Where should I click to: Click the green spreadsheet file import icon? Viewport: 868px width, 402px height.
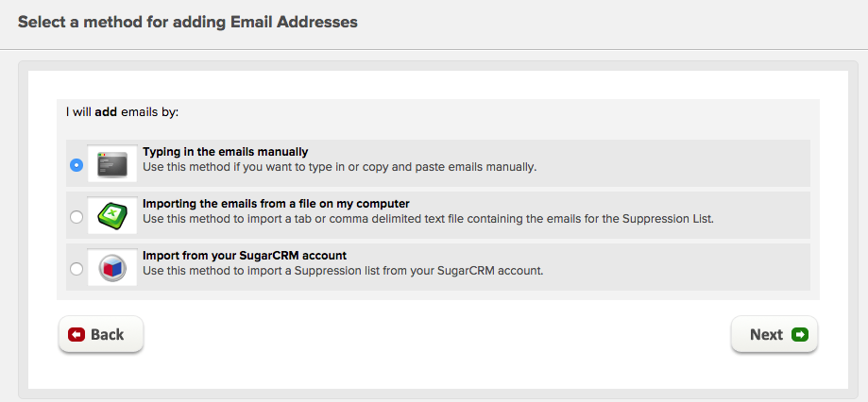pyautogui.click(x=112, y=216)
